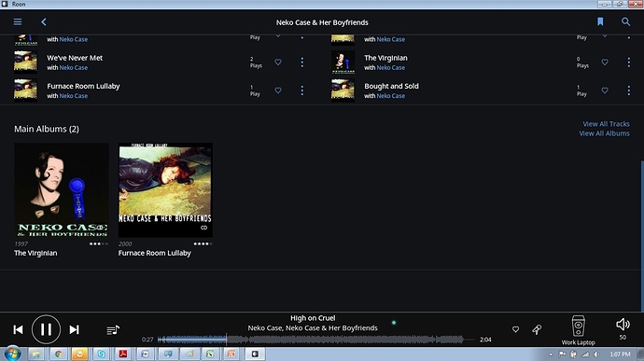Expand options menu for We've Never Met
644x361 pixels.
tap(301, 62)
